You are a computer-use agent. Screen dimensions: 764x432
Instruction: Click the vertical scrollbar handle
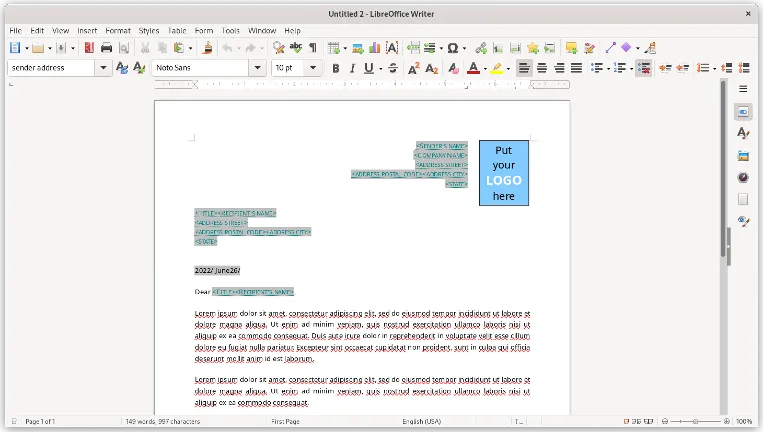tap(727, 245)
